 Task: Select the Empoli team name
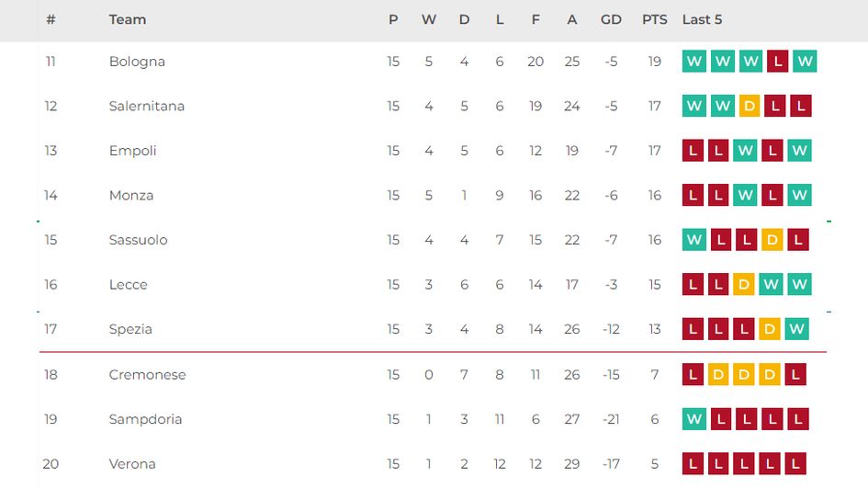click(x=132, y=151)
